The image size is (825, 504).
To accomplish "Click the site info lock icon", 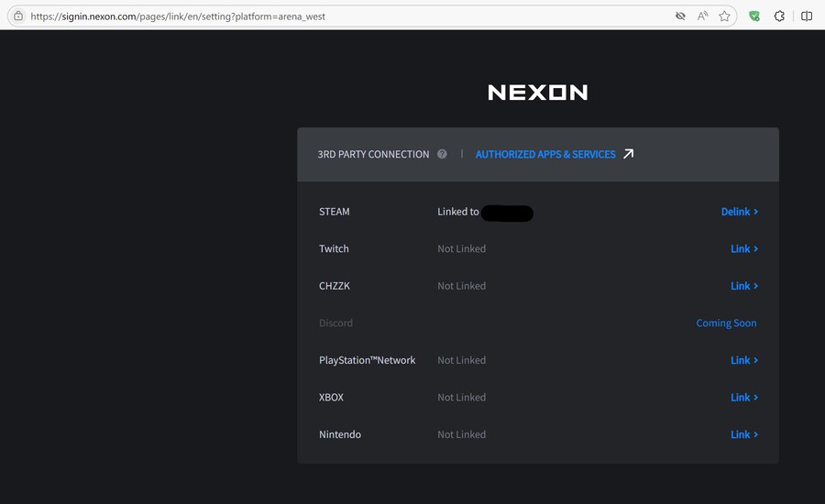I will pos(18,16).
